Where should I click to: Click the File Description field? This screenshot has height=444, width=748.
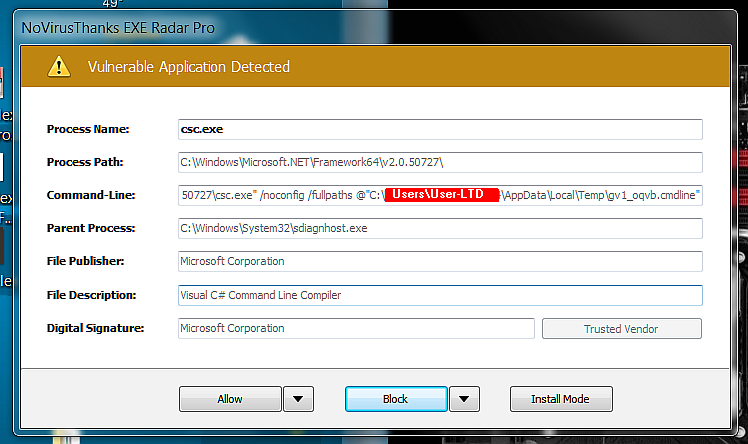pos(440,295)
